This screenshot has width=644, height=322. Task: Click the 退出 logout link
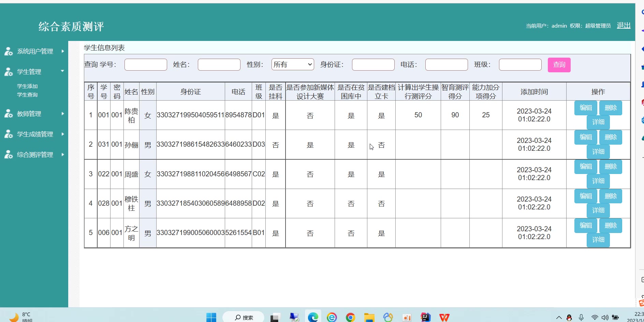[623, 26]
